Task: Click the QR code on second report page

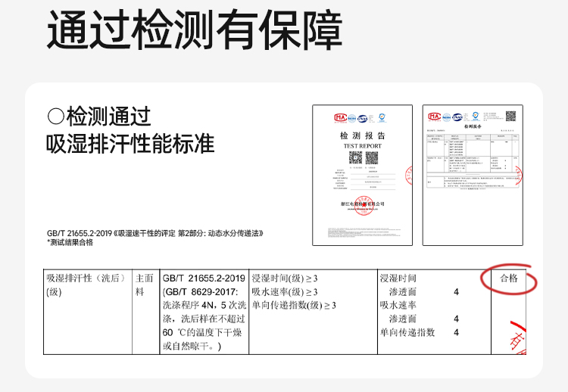Action: tap(510, 117)
